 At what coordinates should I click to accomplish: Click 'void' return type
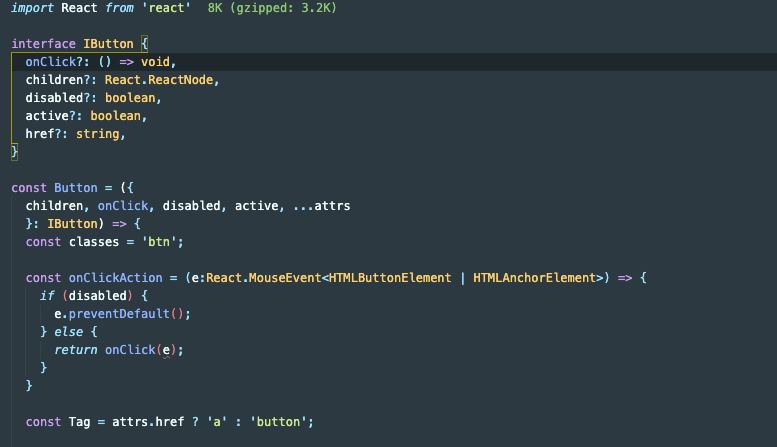click(x=155, y=62)
